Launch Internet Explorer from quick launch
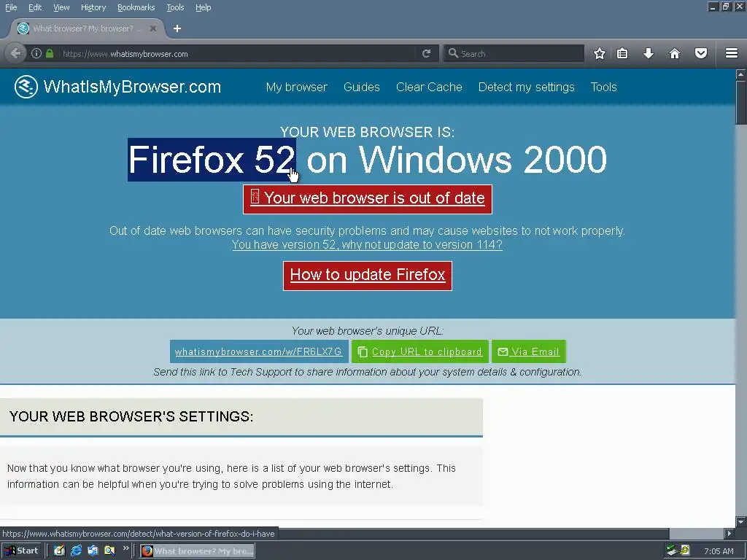Viewport: 747px width, 560px height. pos(76,551)
